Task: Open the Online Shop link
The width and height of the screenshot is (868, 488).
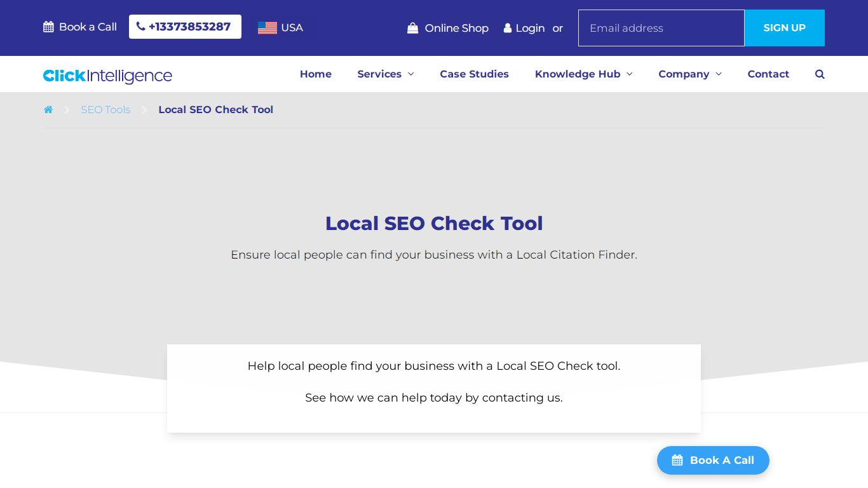Action: coord(448,28)
